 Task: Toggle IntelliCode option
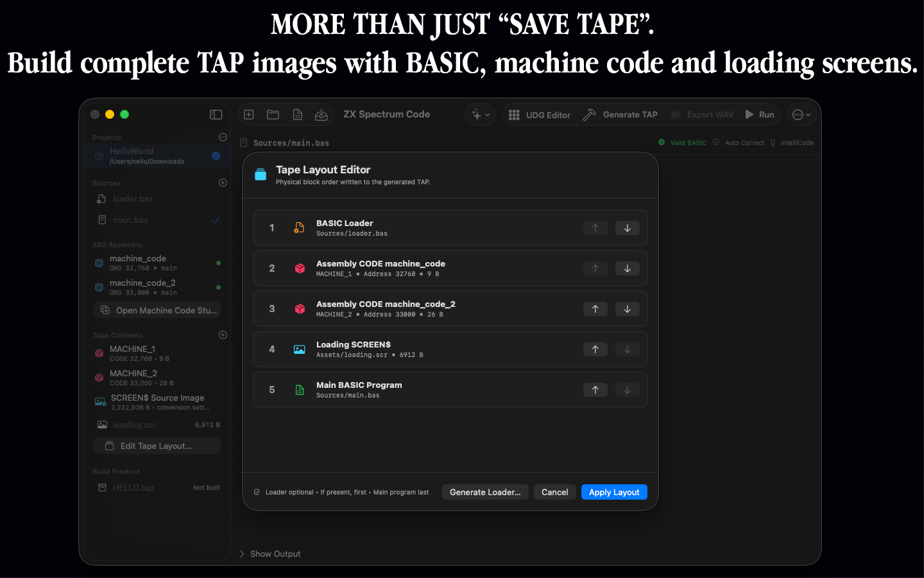pyautogui.click(x=792, y=143)
